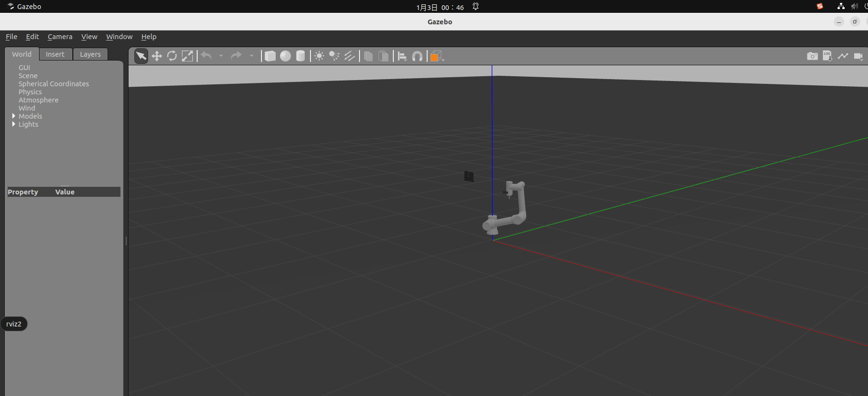Click the Value column header
This screenshot has width=868, height=396.
tap(65, 192)
